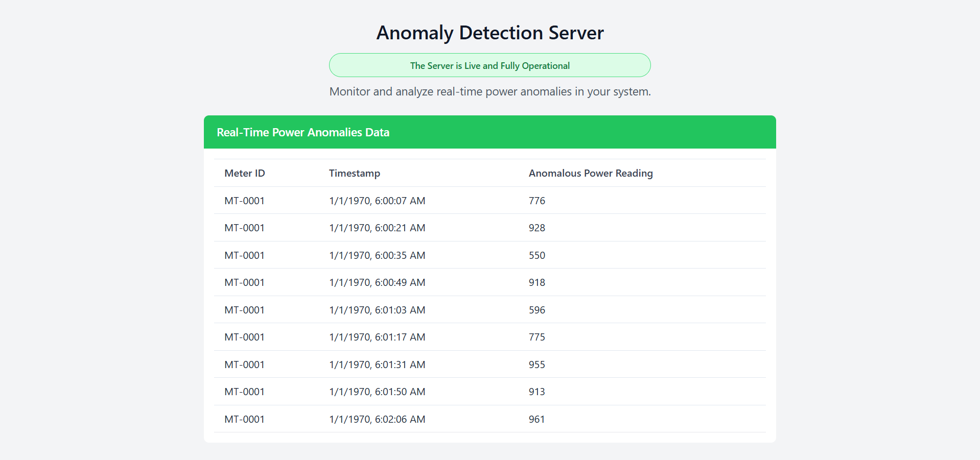Click the Anomalous Power Reading column header
This screenshot has width=980, height=460.
coord(591,173)
